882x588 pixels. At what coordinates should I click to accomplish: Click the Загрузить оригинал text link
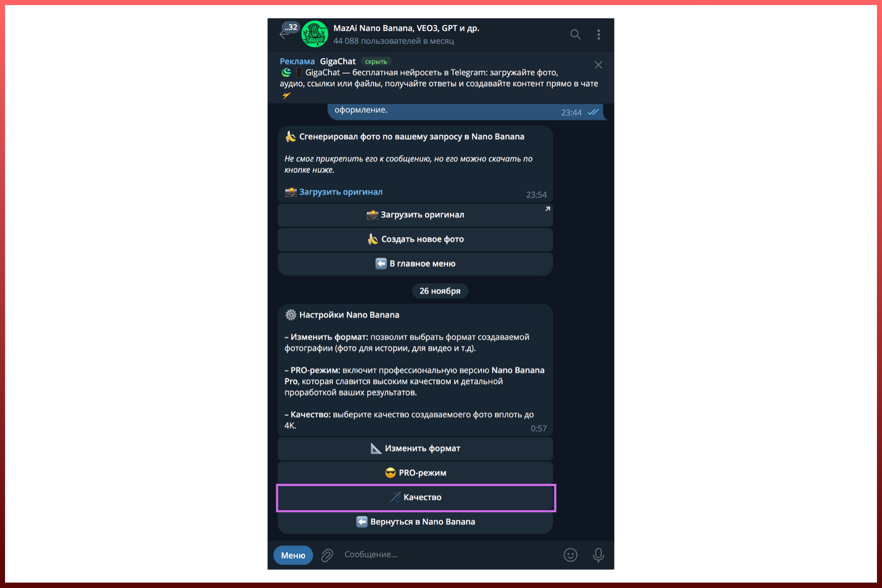pyautogui.click(x=340, y=192)
